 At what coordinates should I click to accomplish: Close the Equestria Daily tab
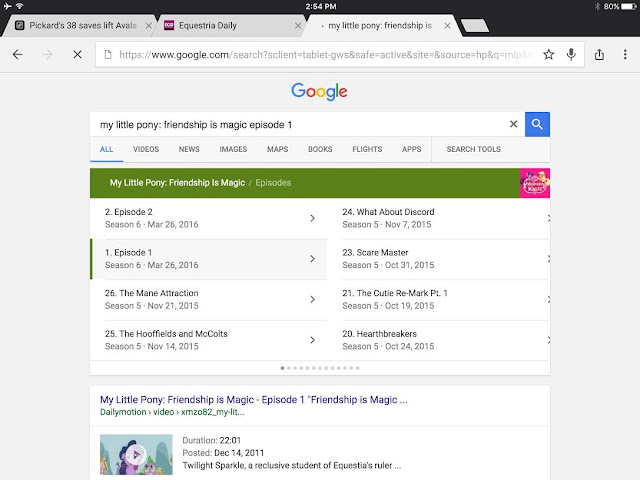pyautogui.click(x=298, y=26)
